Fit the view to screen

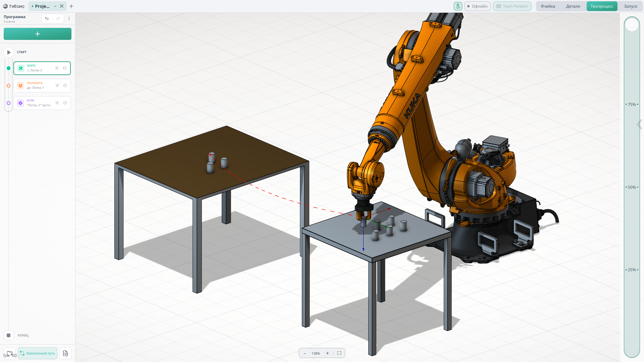click(339, 353)
